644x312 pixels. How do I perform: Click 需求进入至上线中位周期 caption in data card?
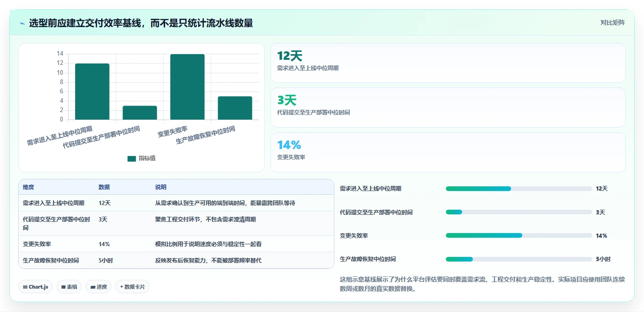pos(308,68)
